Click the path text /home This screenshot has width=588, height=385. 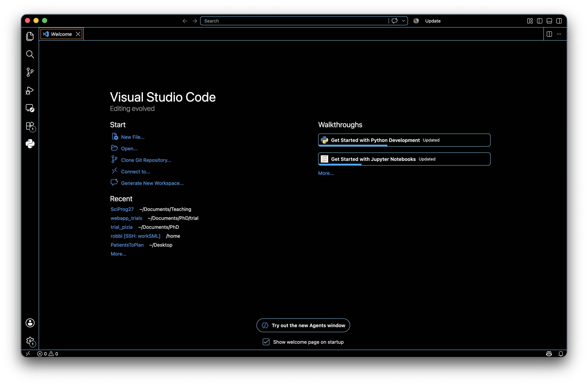point(173,236)
